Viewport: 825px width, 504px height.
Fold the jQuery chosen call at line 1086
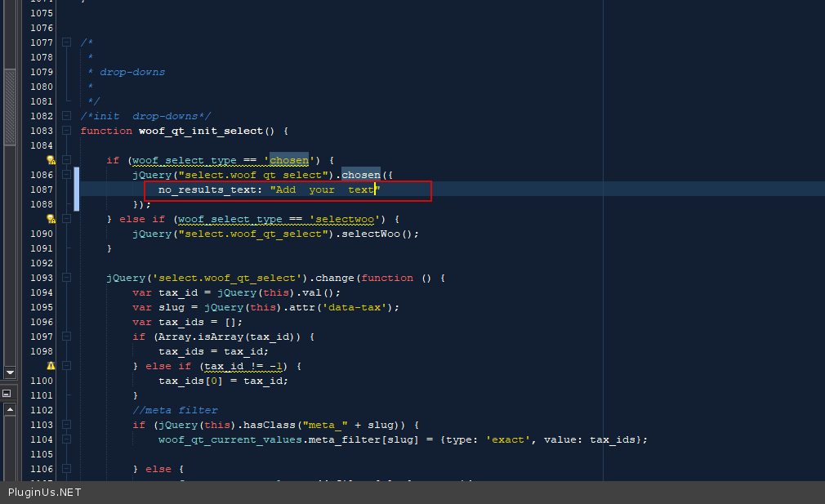(x=67, y=175)
